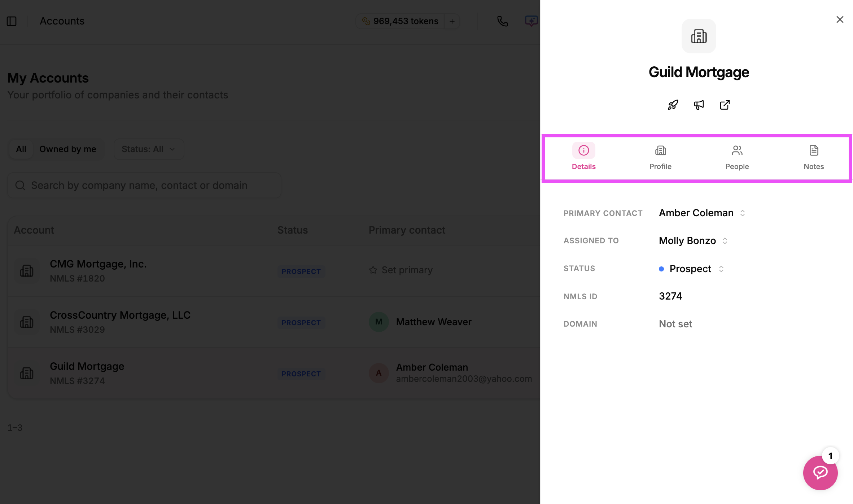
Task: Click Matthew Weaver's M avatar
Action: coord(379,322)
